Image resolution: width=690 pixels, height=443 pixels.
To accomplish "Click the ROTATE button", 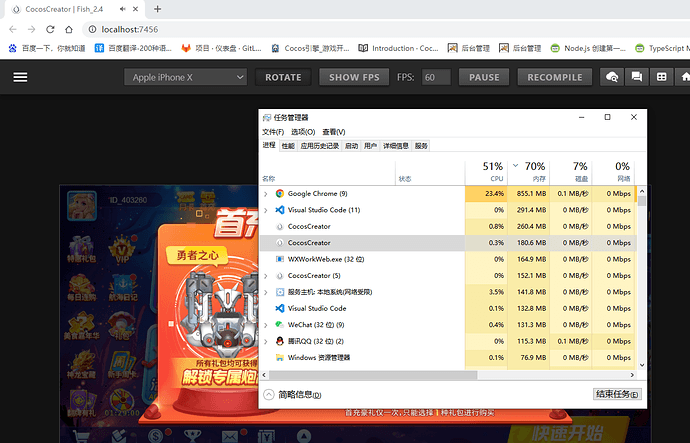I will click(283, 77).
